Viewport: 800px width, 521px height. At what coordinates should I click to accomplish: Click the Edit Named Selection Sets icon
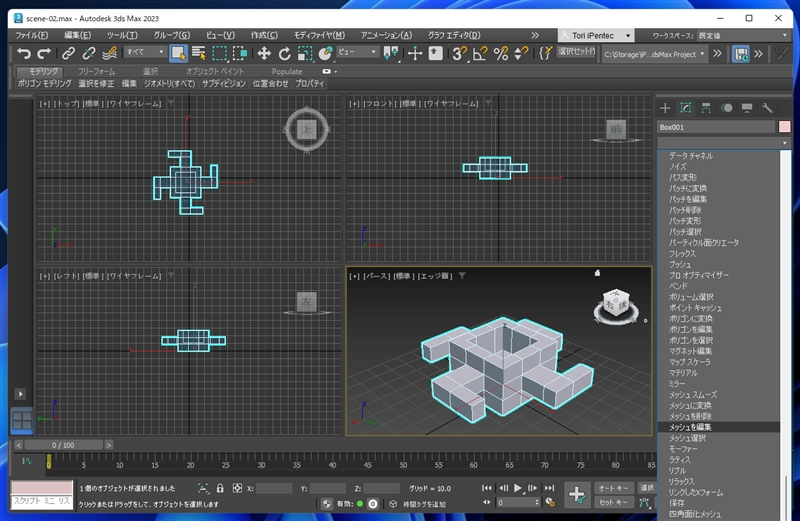point(545,53)
